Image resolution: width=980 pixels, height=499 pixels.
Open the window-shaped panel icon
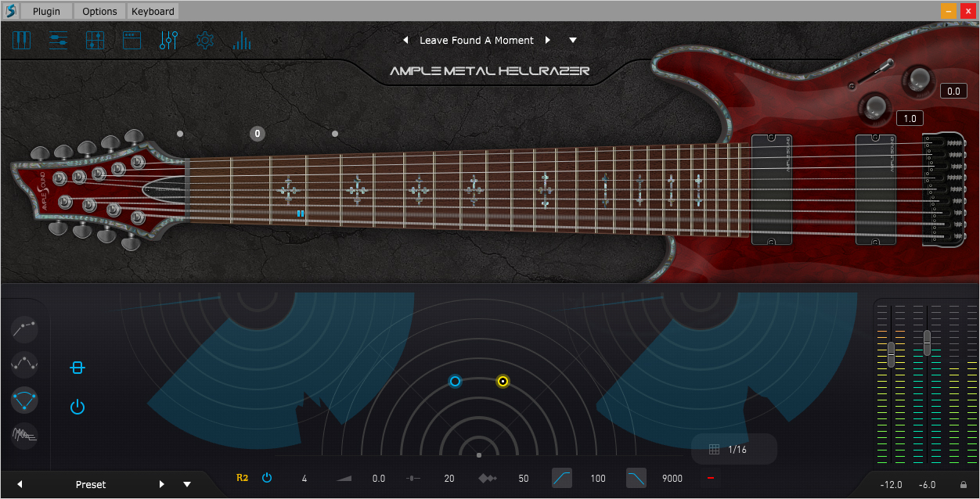click(132, 40)
